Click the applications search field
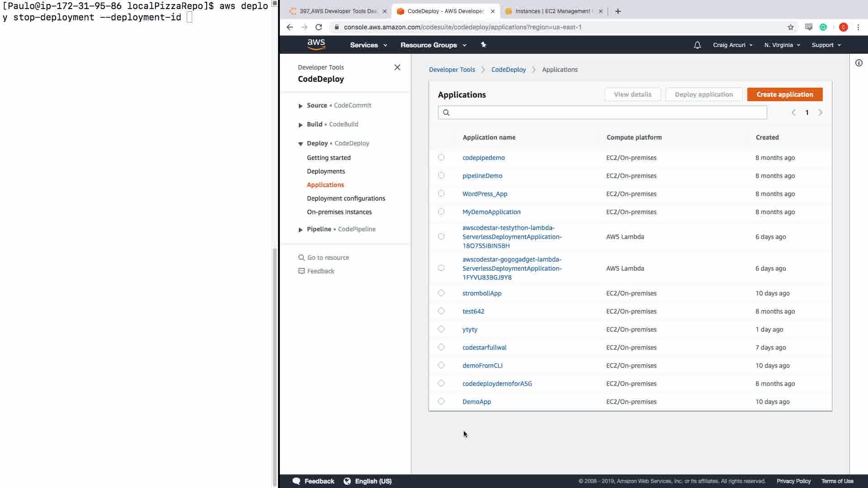The image size is (868, 488). click(x=606, y=113)
